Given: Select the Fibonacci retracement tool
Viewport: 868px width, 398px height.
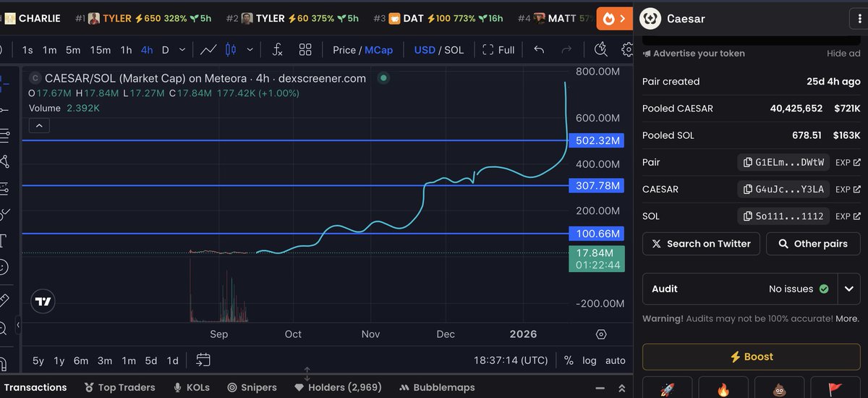Looking at the screenshot, I should [x=4, y=135].
